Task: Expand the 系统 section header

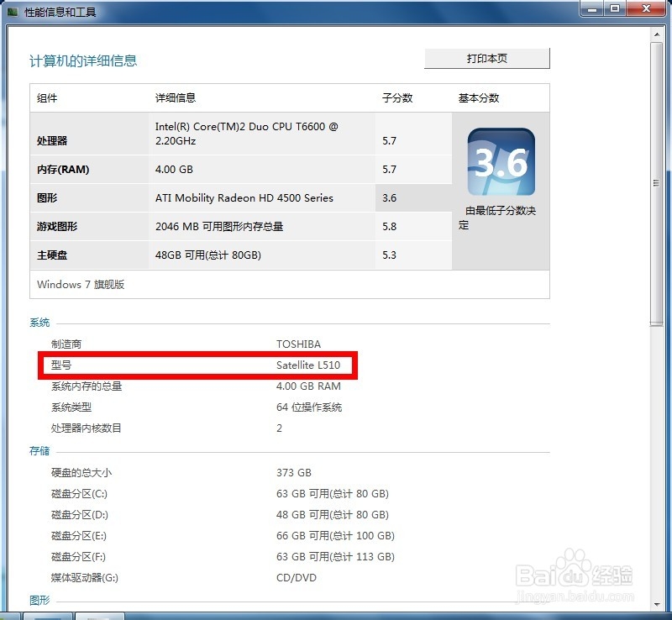Action: 40,323
